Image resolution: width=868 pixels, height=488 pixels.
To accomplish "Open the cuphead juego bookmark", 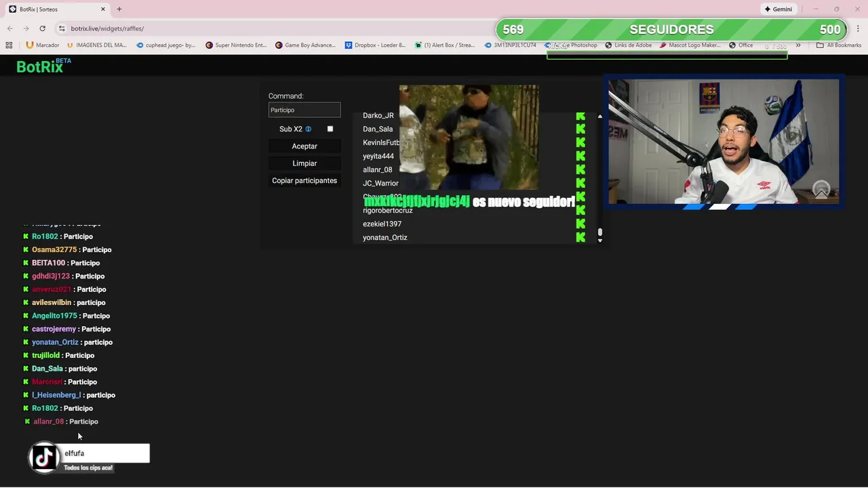I will (x=166, y=45).
